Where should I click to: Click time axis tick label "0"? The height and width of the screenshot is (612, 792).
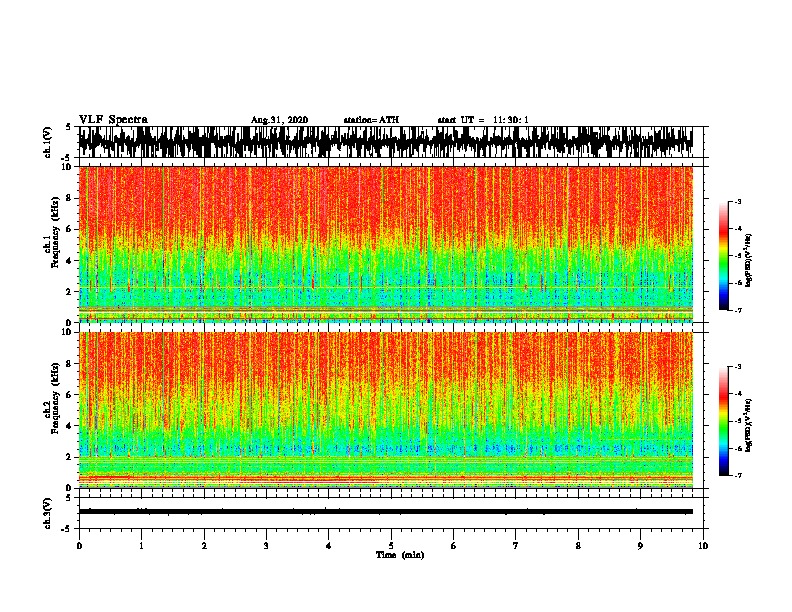79,546
